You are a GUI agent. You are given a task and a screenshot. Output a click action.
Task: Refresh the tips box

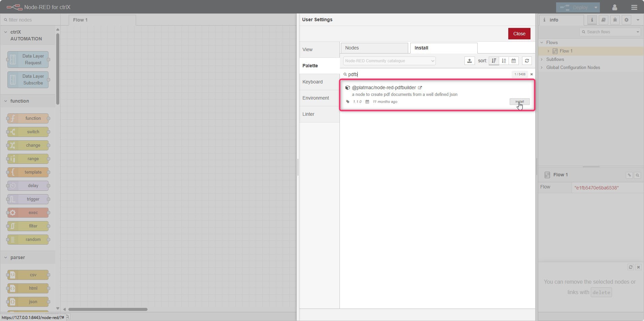click(x=631, y=267)
